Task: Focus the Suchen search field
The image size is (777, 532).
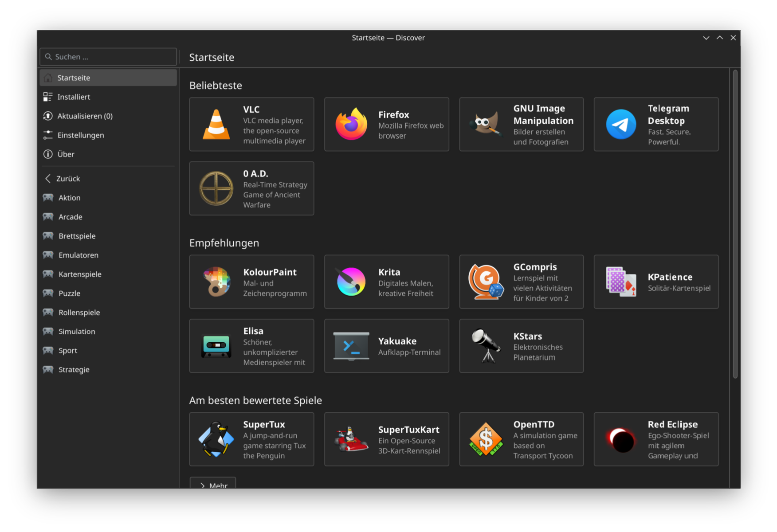Action: (x=108, y=57)
